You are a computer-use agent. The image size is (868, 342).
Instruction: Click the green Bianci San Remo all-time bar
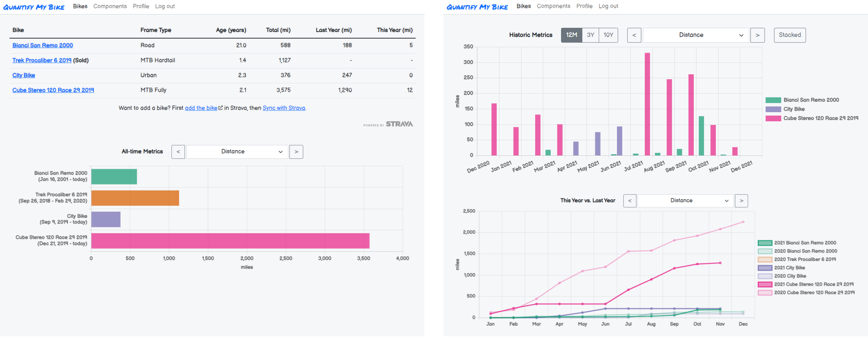114,177
